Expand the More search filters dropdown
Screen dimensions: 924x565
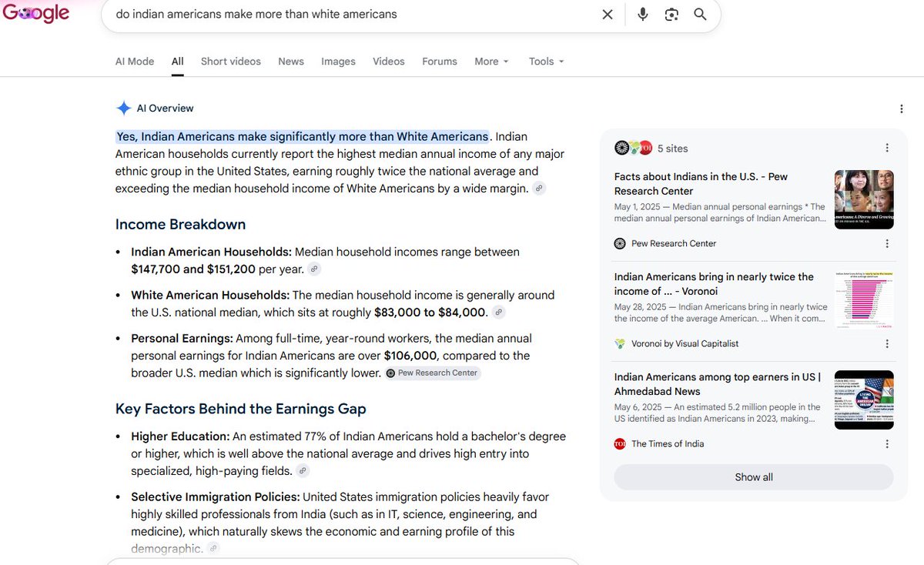pos(491,62)
